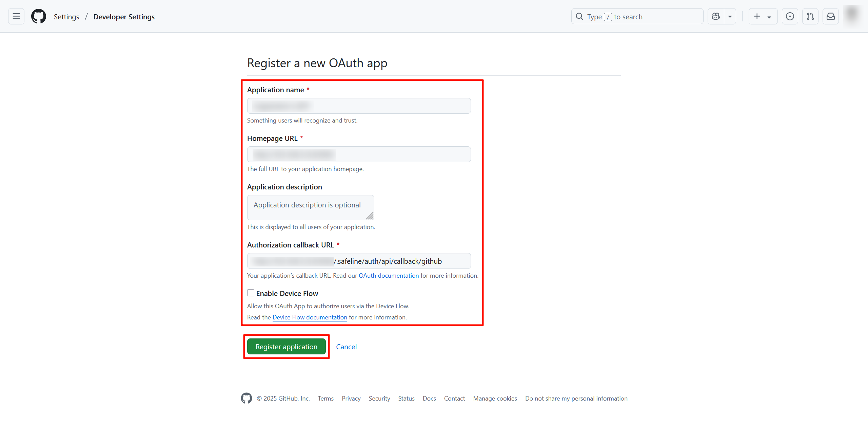Open pull requests icon in header

click(810, 16)
